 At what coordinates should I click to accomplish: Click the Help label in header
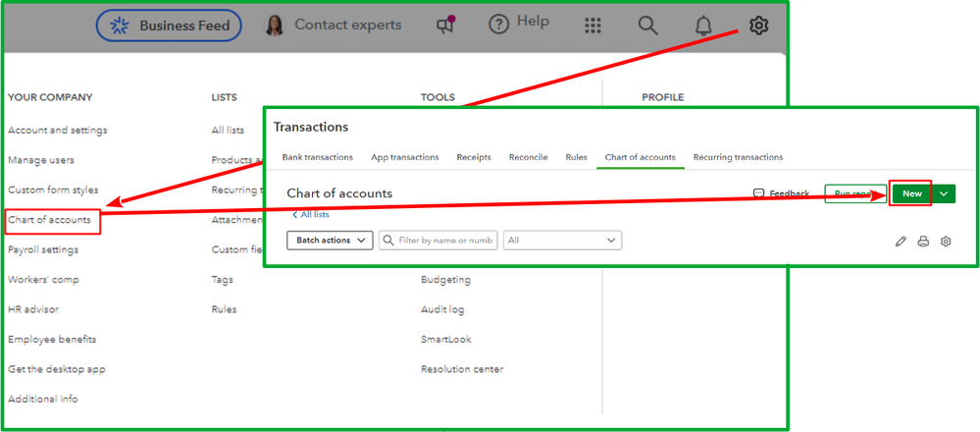click(533, 22)
